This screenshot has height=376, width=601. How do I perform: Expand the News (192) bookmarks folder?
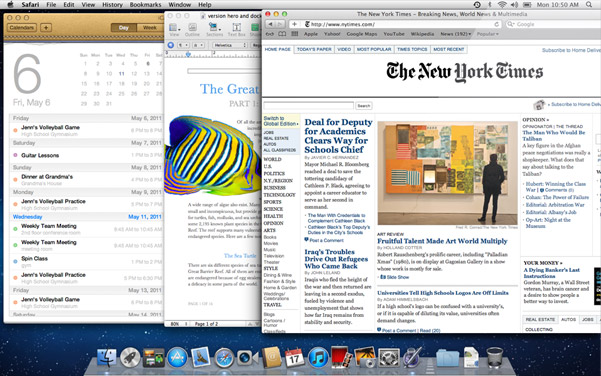point(455,34)
